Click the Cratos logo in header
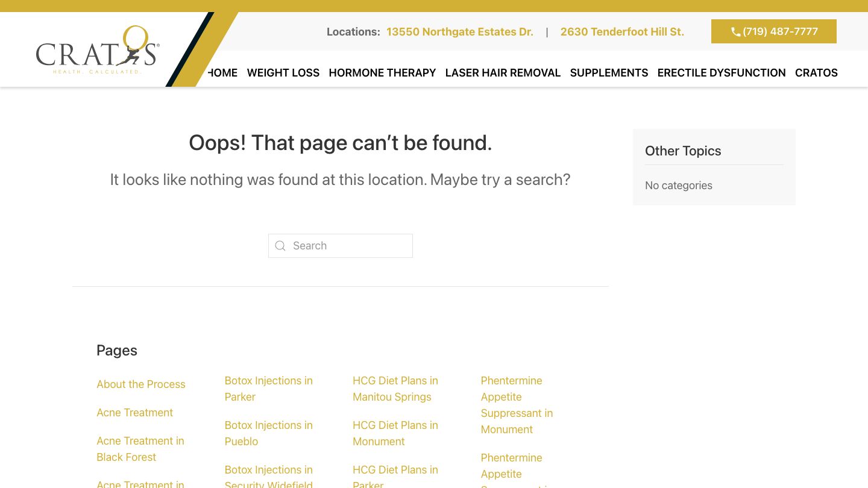Screen dimensions: 868x488 pyautogui.click(x=98, y=51)
